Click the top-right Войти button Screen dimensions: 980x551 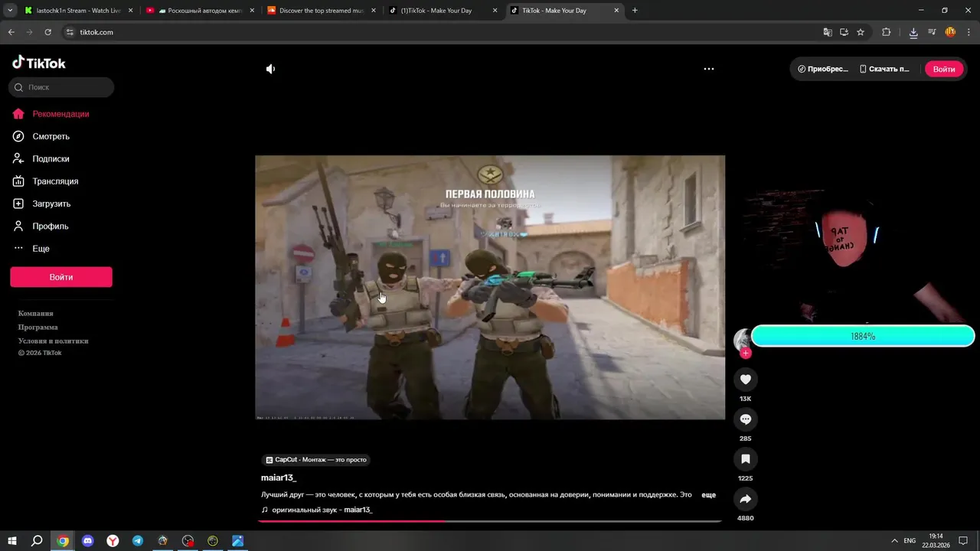pyautogui.click(x=944, y=69)
